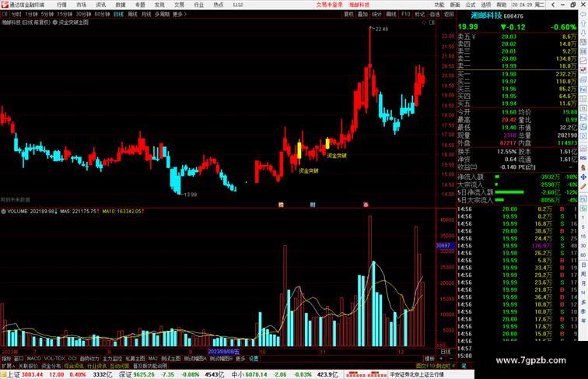Click the orange info marker below the chart

[x=281, y=205]
